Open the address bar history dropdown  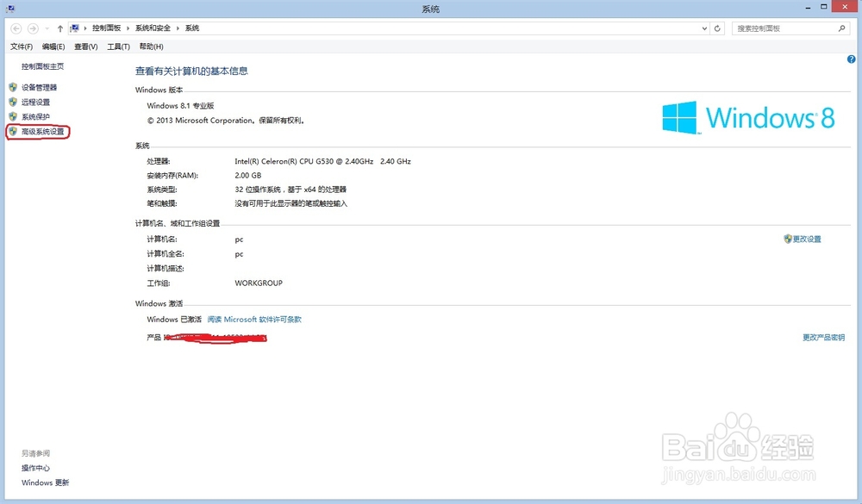point(704,28)
